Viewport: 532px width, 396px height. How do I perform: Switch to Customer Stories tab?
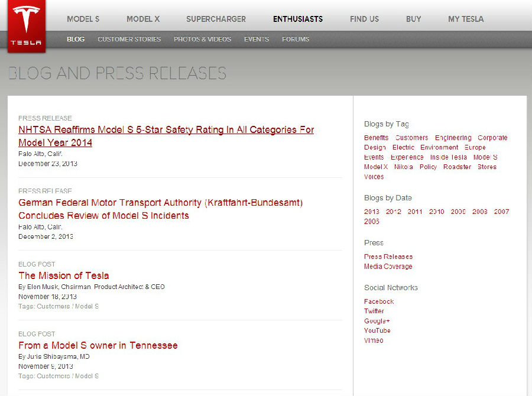(x=129, y=39)
